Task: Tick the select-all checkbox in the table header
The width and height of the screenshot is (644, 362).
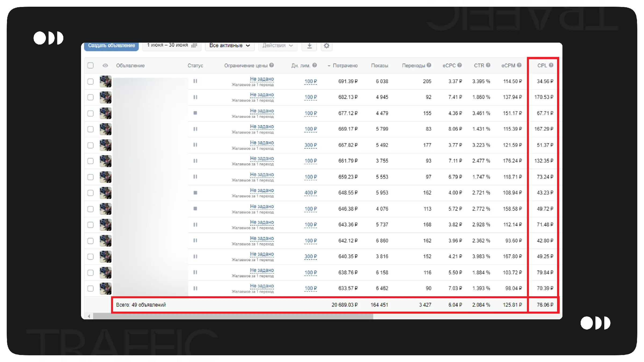Action: pyautogui.click(x=91, y=65)
